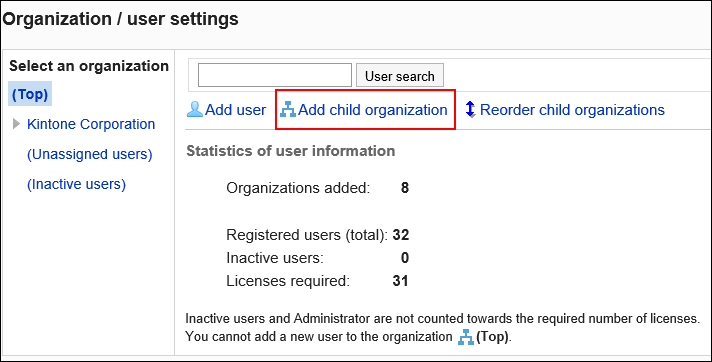Click the registered users value 32

tap(401, 235)
